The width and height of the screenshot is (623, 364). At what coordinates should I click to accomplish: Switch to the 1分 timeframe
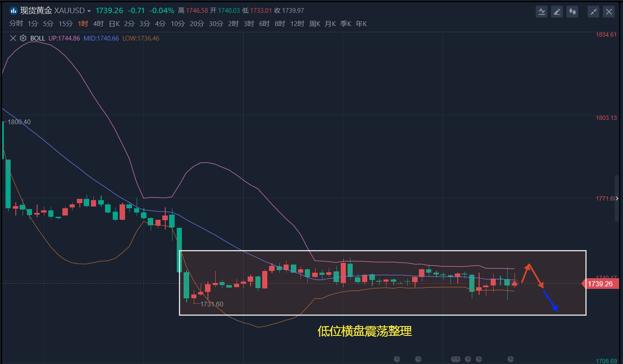pyautogui.click(x=33, y=23)
